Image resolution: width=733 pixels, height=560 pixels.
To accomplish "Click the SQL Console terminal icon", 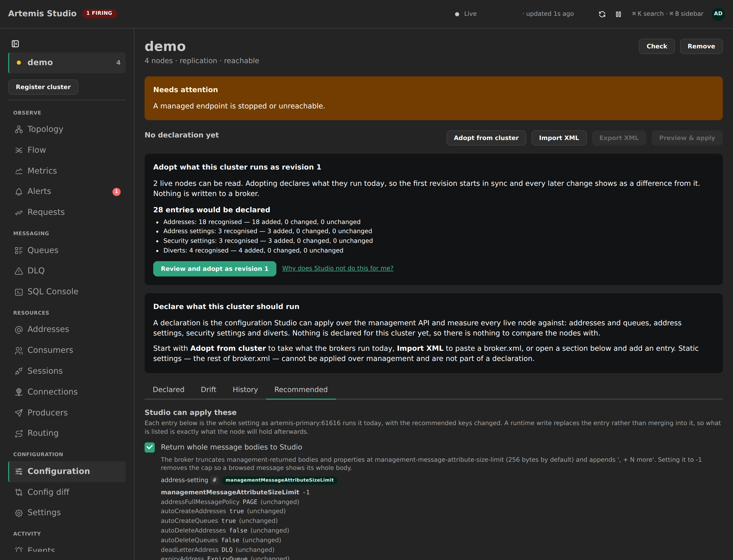I will coord(19,292).
